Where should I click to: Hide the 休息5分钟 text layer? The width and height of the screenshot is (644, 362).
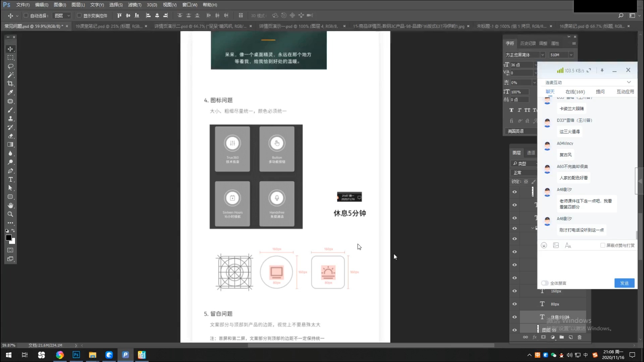[515, 317]
